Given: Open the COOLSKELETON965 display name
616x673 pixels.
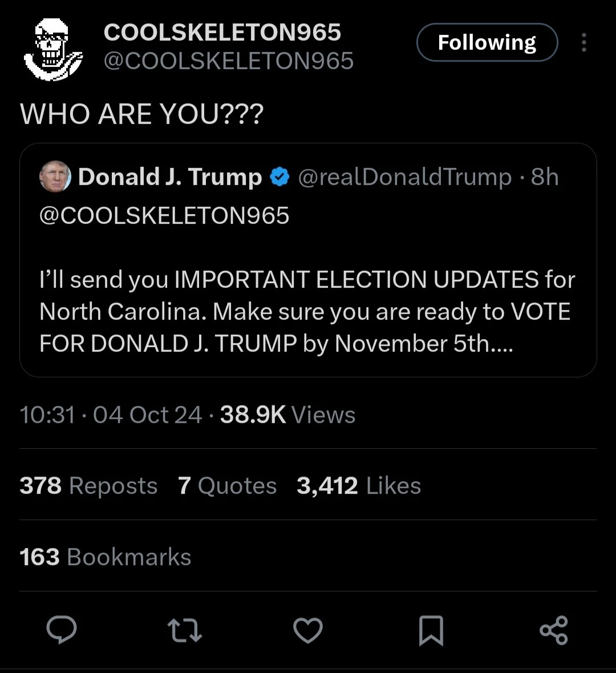Looking at the screenshot, I should pos(222,33).
